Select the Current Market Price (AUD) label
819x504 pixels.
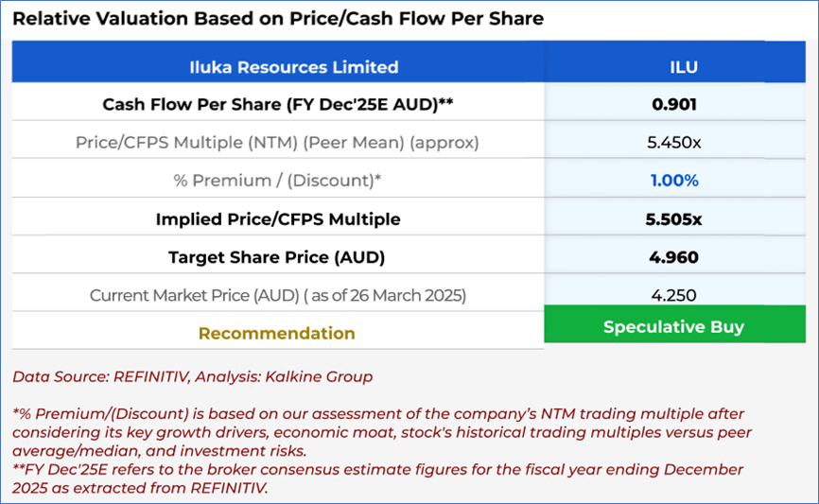click(x=278, y=295)
